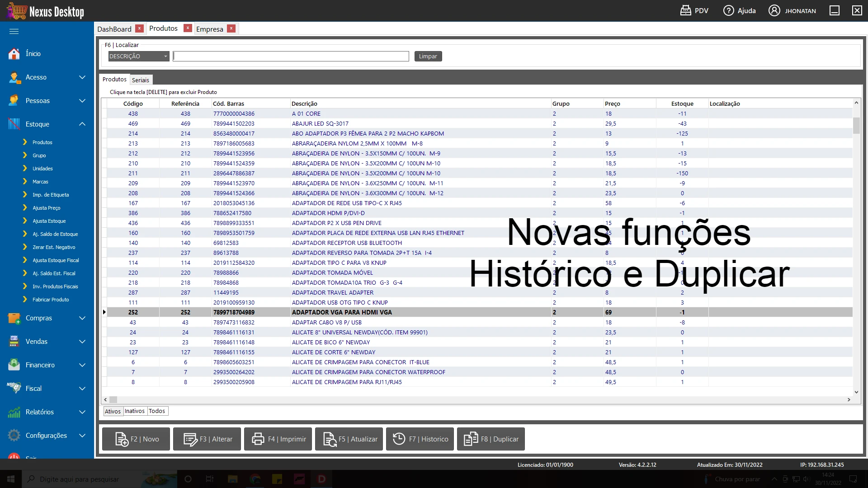Open the Ajuda help section
Viewport: 868px width, 488px height.
pyautogui.click(x=739, y=10)
